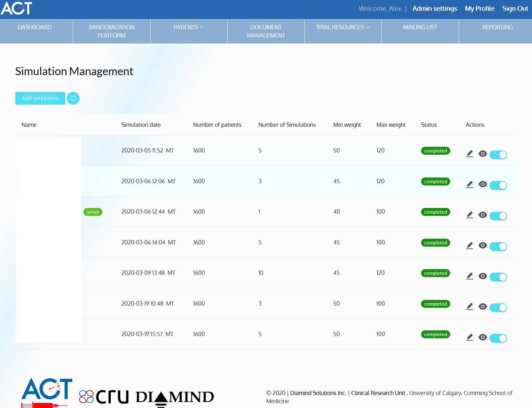Disable the toggle for 2020-03-05 11:52 simulation
Viewport: 532px width, 408px height.
pos(498,155)
